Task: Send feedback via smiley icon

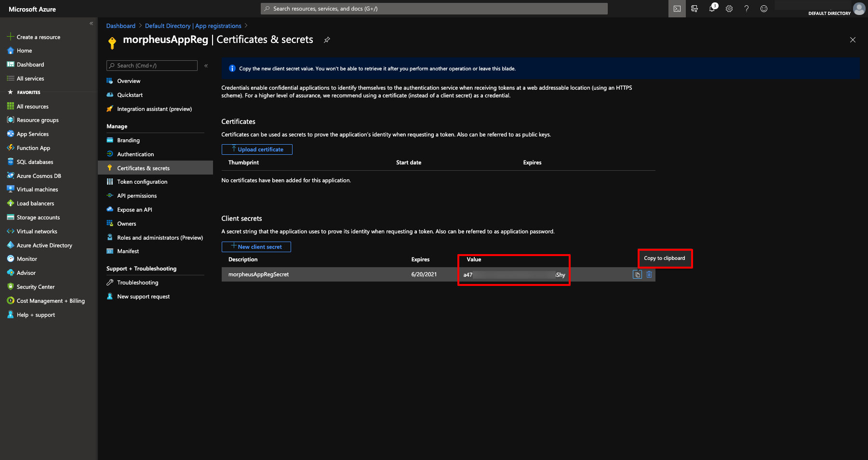Action: [x=764, y=8]
